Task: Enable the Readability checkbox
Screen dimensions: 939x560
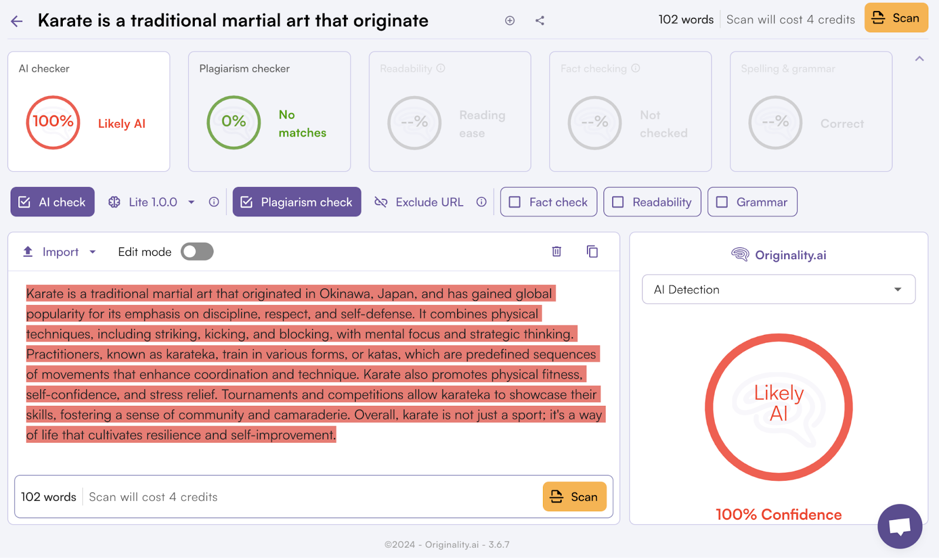Action: point(618,202)
